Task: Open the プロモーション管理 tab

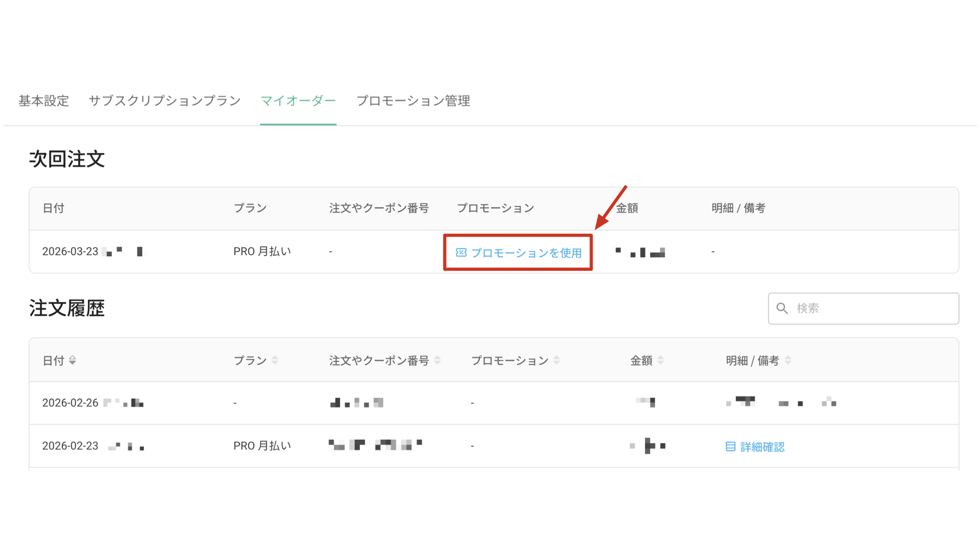Action: [413, 101]
